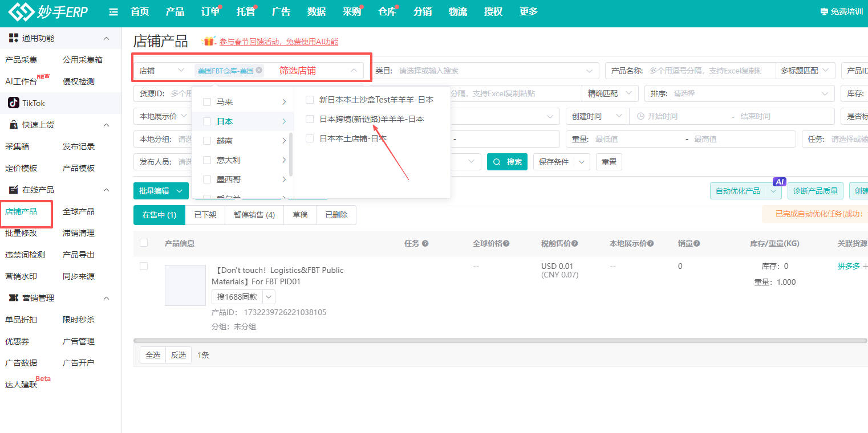
Task: Click the gift icon beside the promotion link
Action: pos(209,42)
